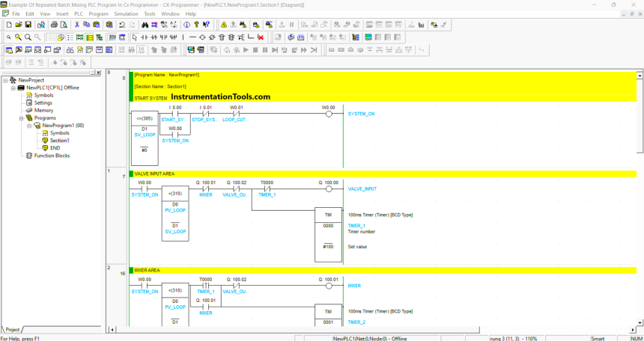Click the yellow question mark Help icon
Screen dimensions: 644x341
[196, 25]
